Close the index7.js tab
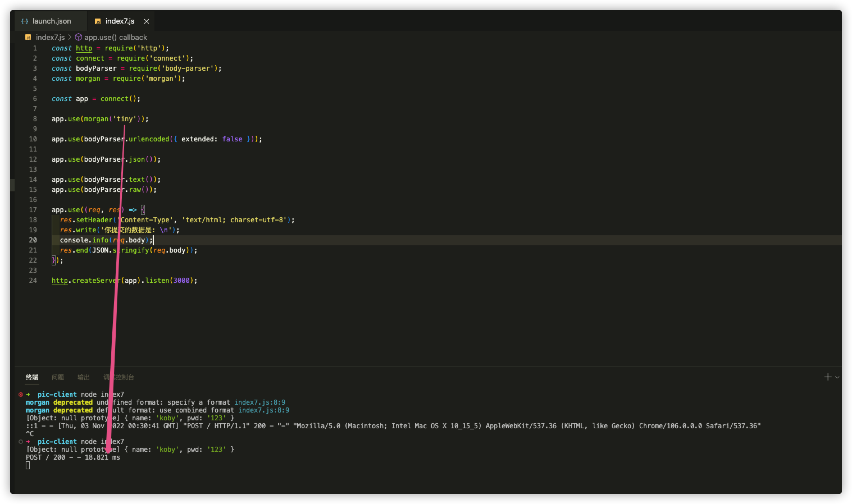852x504 pixels. pos(147,21)
